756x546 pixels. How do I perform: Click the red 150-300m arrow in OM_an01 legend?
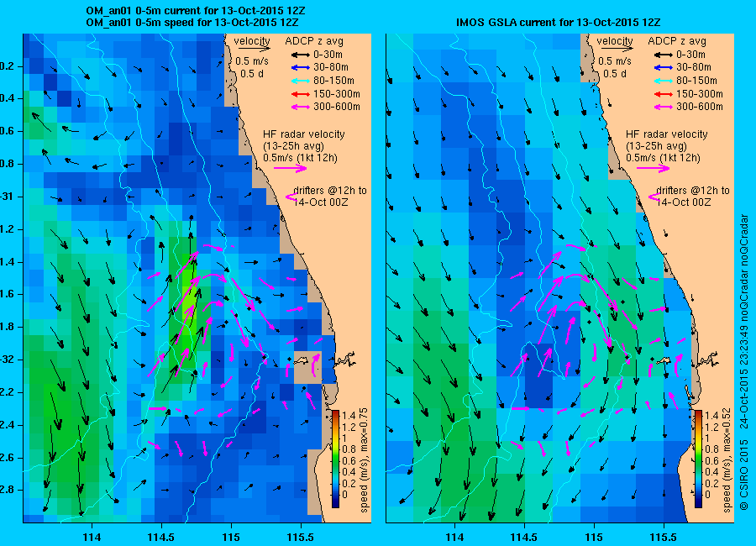click(300, 94)
